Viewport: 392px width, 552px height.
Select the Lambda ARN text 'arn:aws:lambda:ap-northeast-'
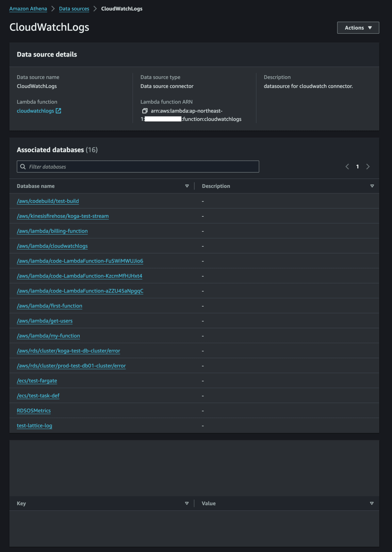[187, 111]
